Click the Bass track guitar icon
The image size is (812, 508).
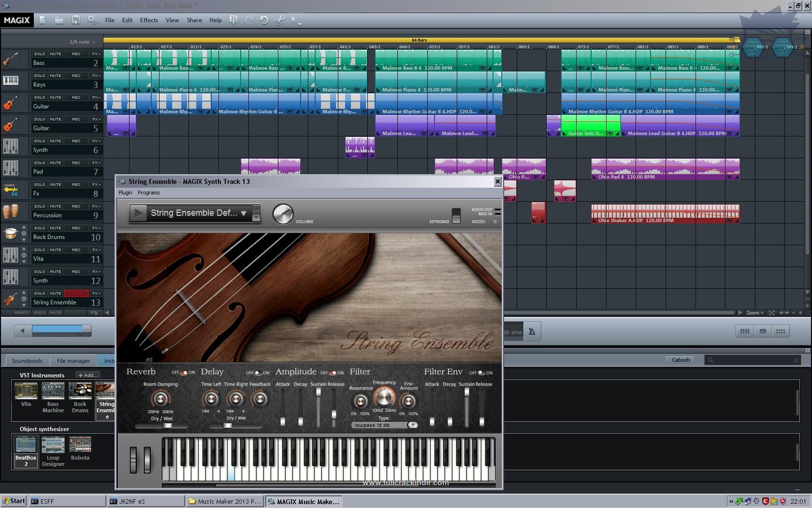pos(11,60)
